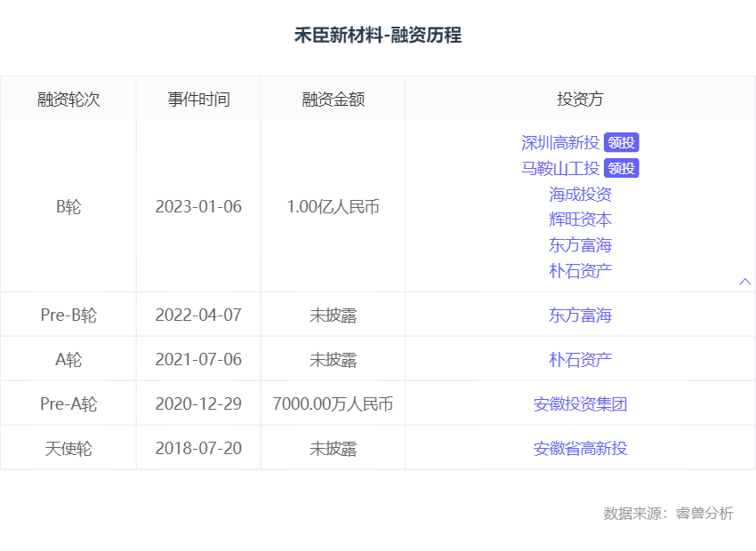
Task: Open 东方富海 link in B轮 row
Action: 580,245
